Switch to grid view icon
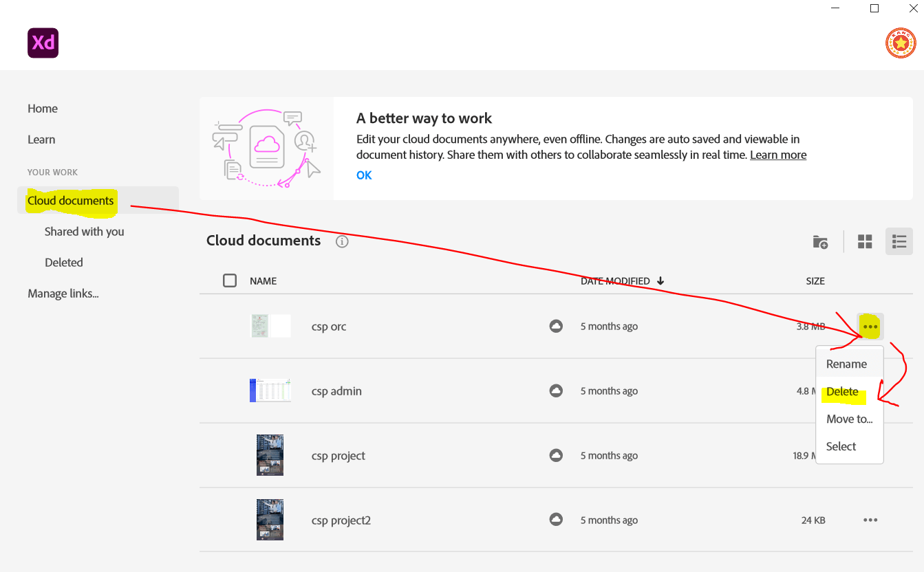Viewport: 924px width, 572px height. 864,241
